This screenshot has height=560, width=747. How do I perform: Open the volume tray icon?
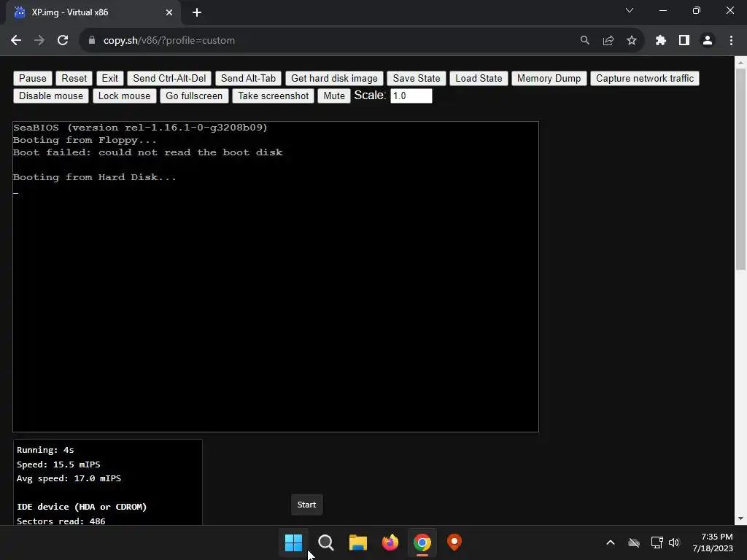673,542
